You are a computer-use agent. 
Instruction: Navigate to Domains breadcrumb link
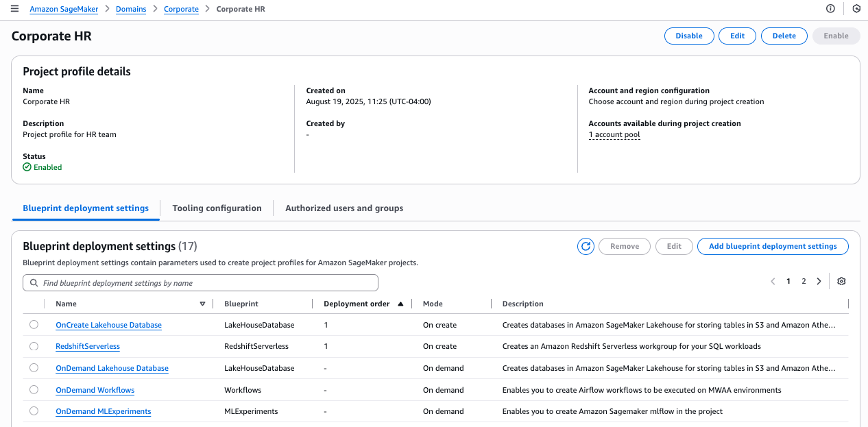[x=131, y=9]
